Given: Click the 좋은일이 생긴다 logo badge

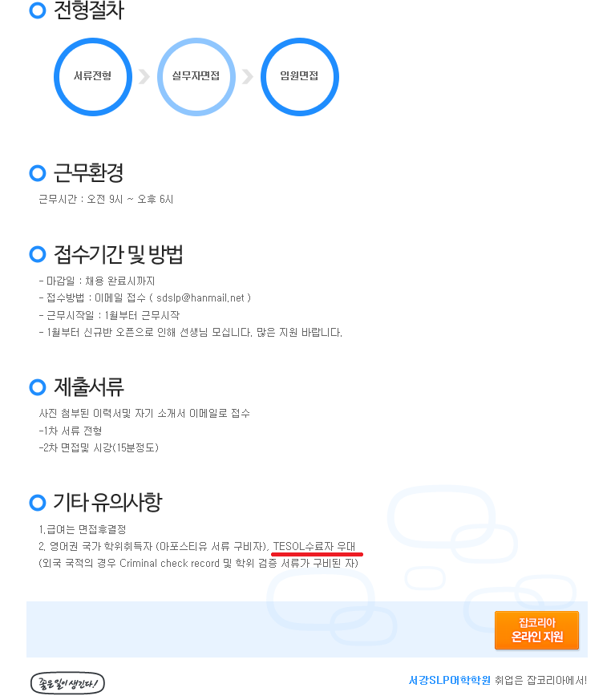Looking at the screenshot, I should 67,683.
